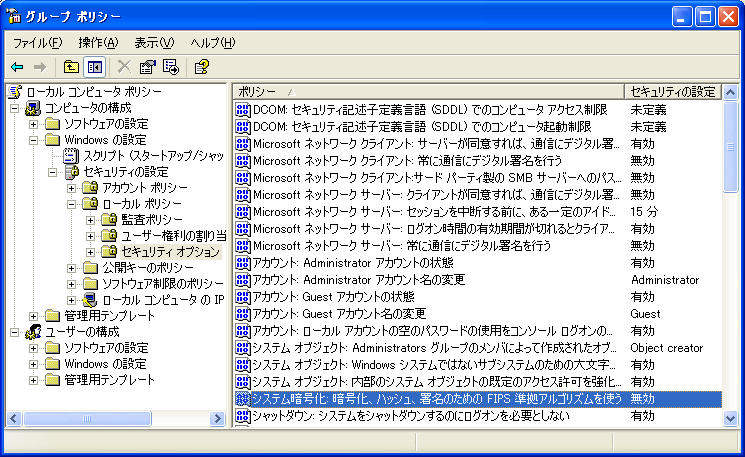Click the アカウント ポリシー folder icon
Screen dimensions: 745x457
90,188
